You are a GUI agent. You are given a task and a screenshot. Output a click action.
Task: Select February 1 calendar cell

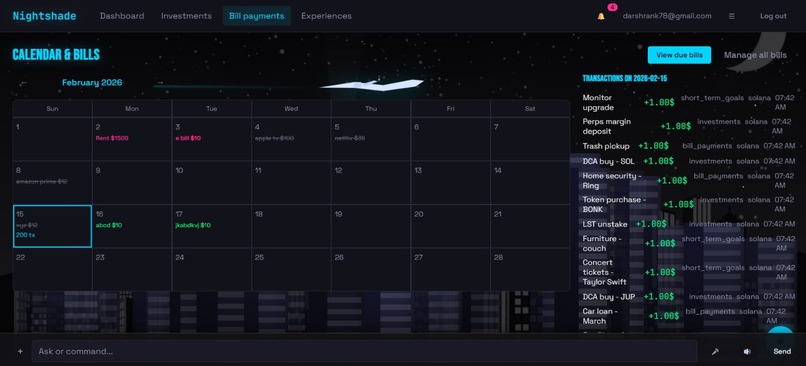tap(52, 139)
